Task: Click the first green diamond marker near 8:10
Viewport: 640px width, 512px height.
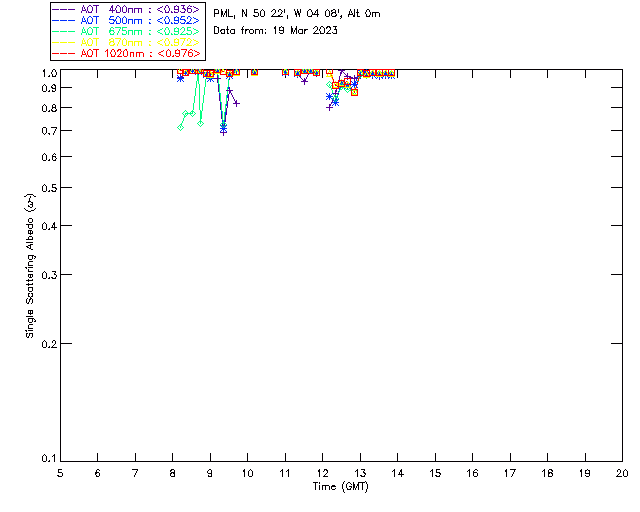Action: tap(180, 127)
